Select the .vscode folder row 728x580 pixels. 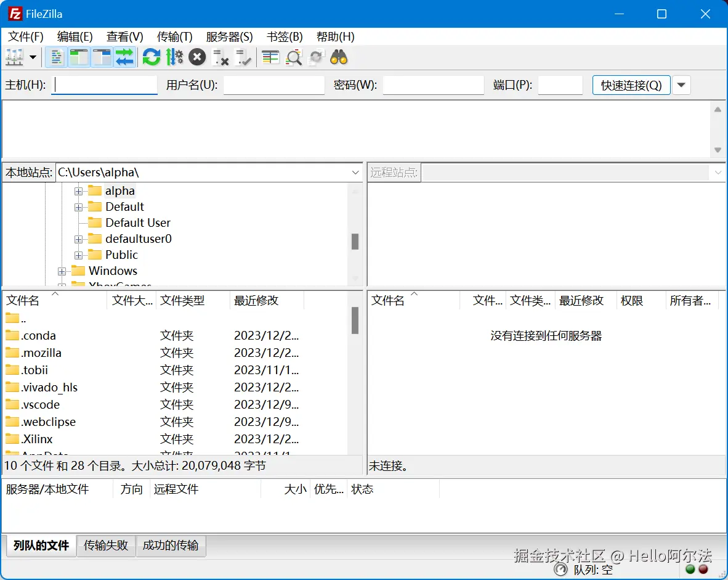[x=176, y=404]
